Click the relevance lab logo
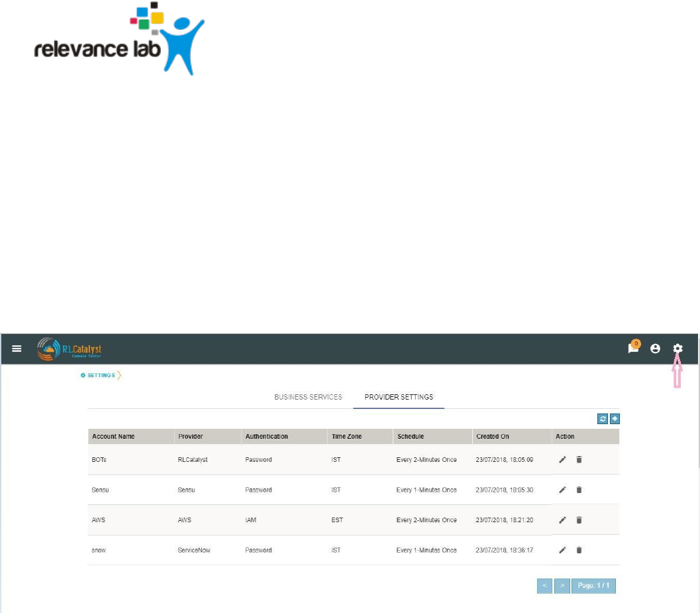The image size is (700, 613). click(119, 39)
